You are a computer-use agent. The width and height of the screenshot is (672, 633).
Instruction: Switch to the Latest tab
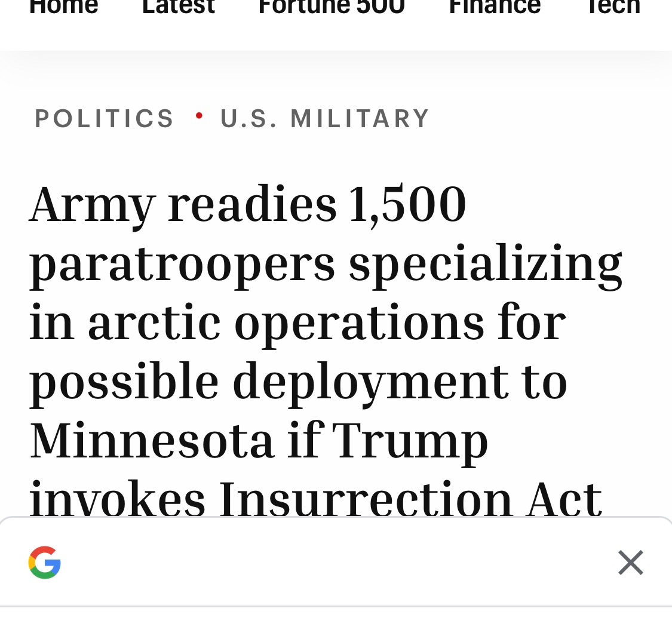coord(178,7)
